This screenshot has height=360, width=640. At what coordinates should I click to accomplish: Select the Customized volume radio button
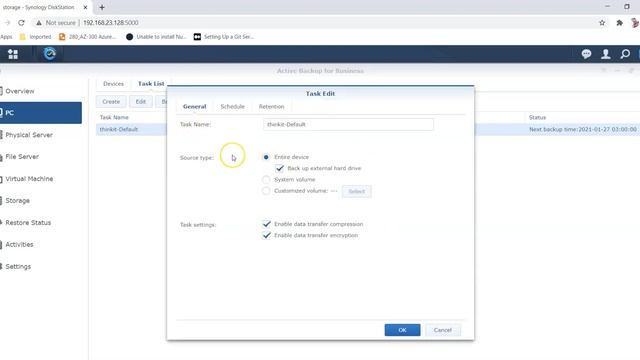(266, 191)
